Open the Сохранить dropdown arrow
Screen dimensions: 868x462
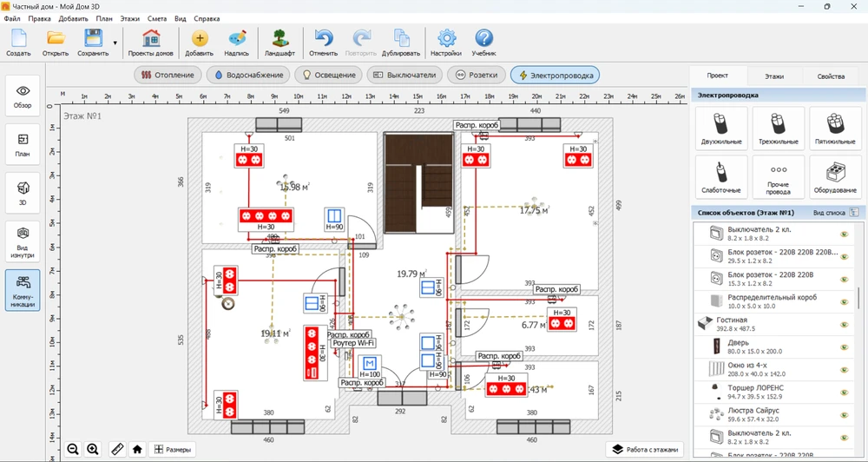click(x=115, y=43)
